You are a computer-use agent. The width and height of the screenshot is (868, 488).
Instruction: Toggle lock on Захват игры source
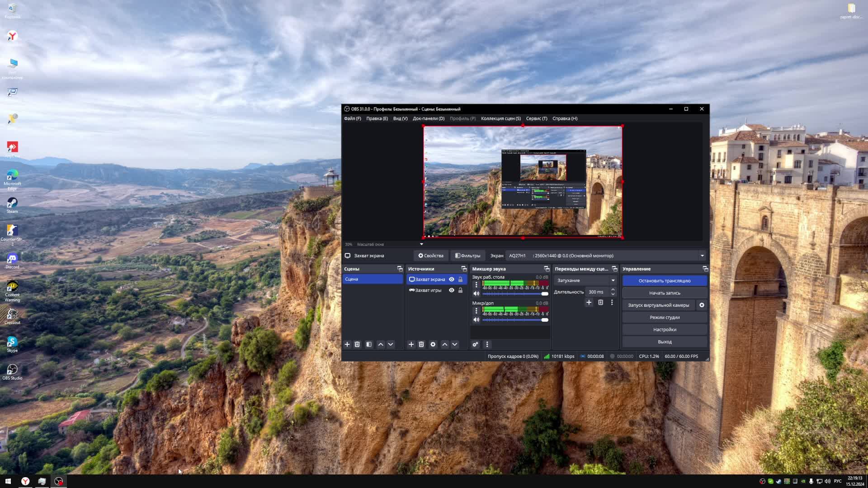coord(460,290)
